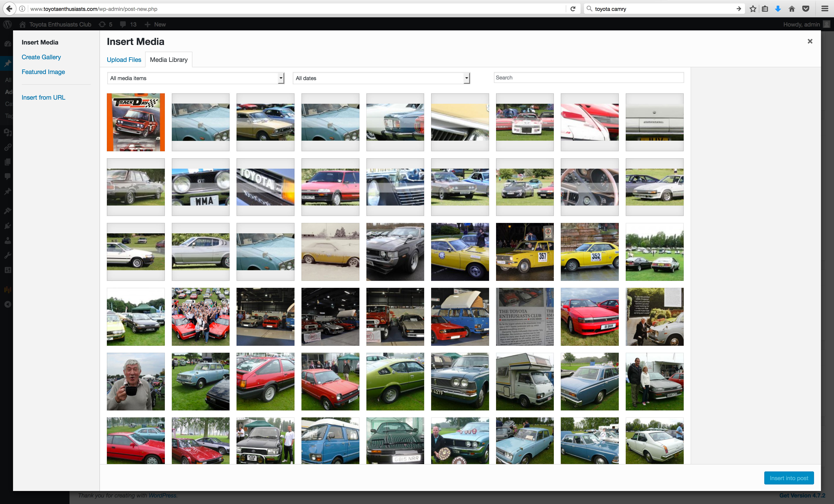Focus the media Search field
The image size is (834, 504).
[589, 77]
